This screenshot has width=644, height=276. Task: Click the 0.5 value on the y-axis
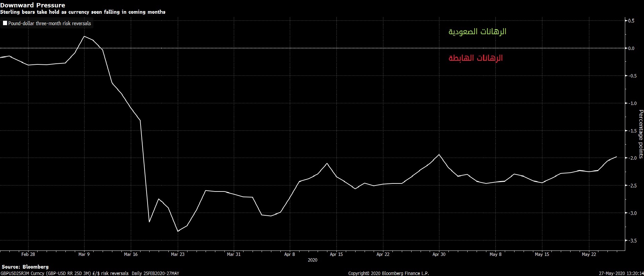(631, 21)
